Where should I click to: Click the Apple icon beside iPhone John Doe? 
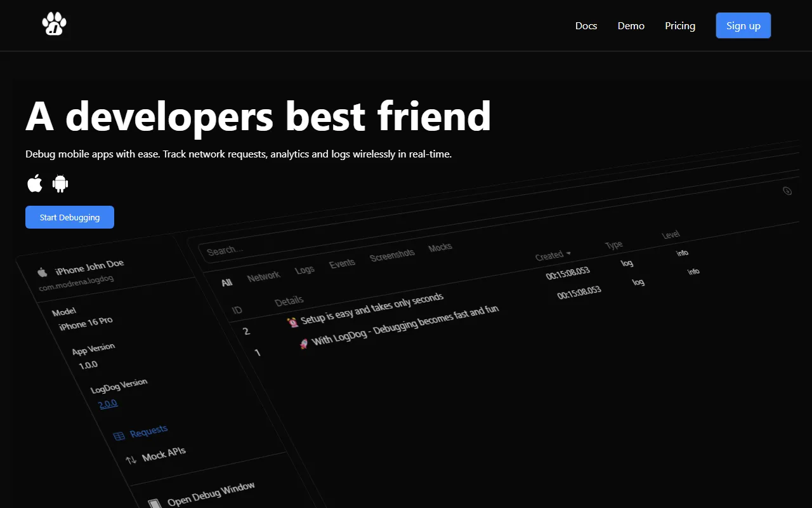[x=43, y=272]
